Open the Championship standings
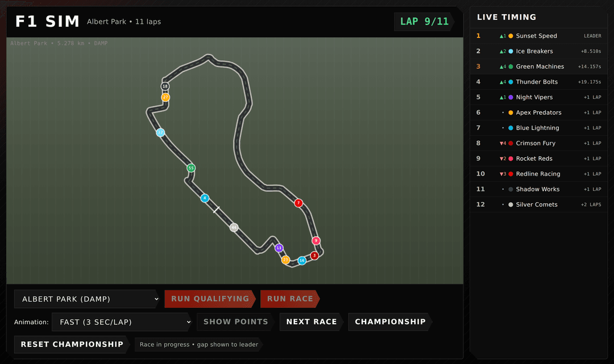This screenshot has height=364, width=614. pyautogui.click(x=390, y=322)
